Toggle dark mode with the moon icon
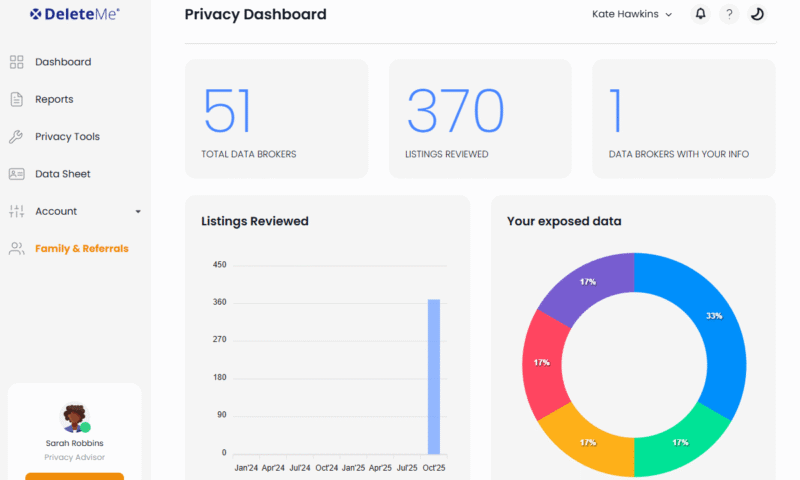This screenshot has width=800, height=480. pyautogui.click(x=757, y=14)
